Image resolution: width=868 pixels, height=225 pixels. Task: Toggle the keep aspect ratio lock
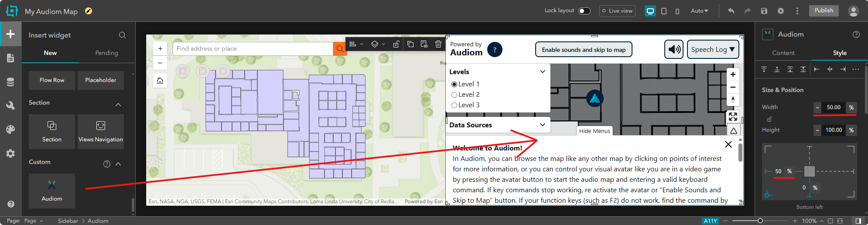pyautogui.click(x=770, y=119)
